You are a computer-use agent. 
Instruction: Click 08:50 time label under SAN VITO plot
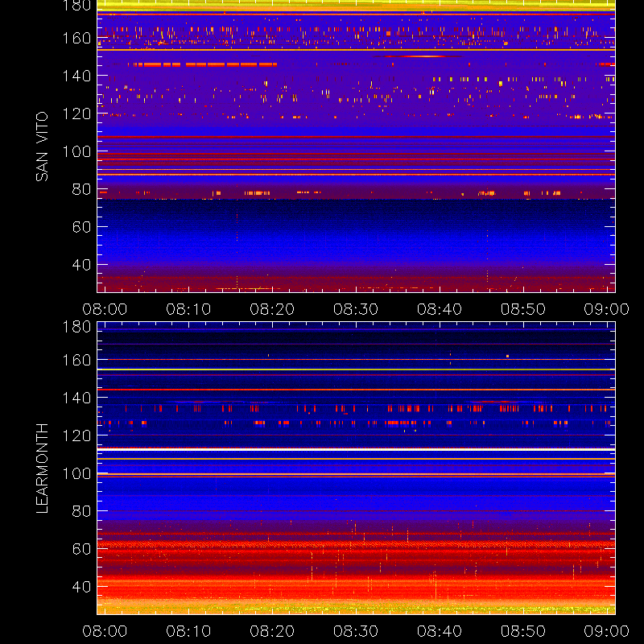[523, 309]
